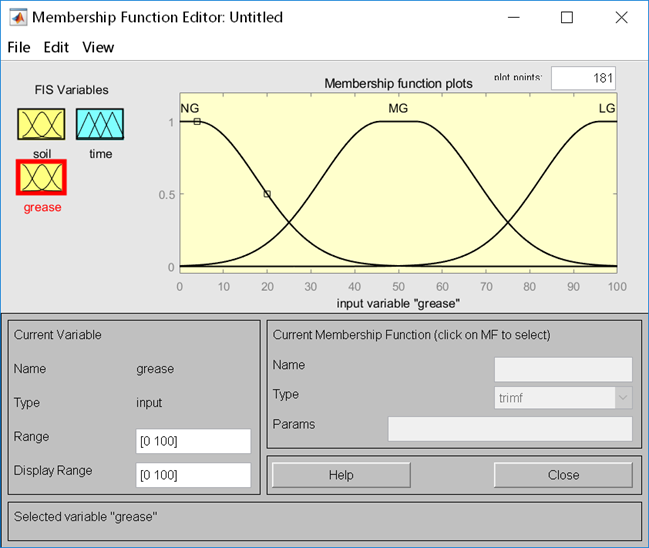Click the variable type value 'input'
649x548 pixels.
149,403
